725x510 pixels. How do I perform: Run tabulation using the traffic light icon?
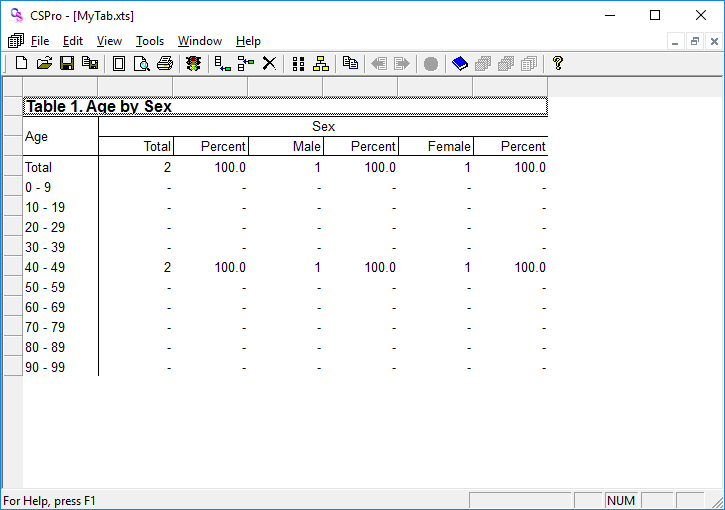click(194, 63)
